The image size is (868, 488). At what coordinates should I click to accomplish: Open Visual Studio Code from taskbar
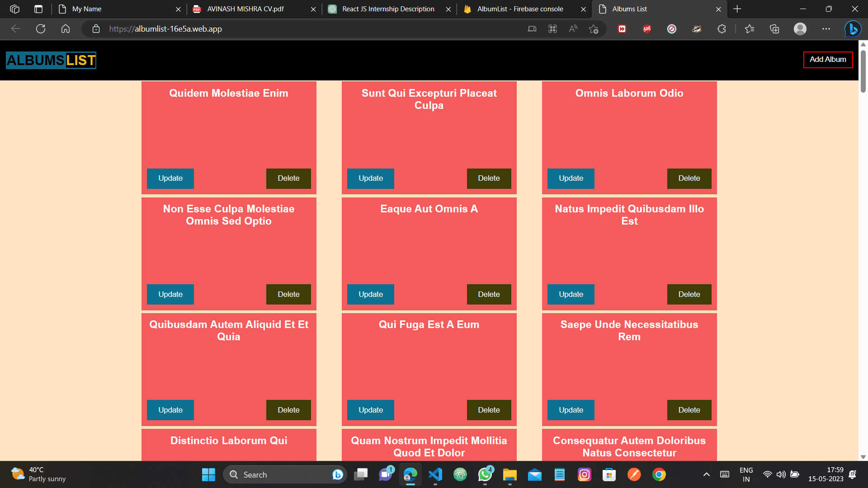click(435, 474)
